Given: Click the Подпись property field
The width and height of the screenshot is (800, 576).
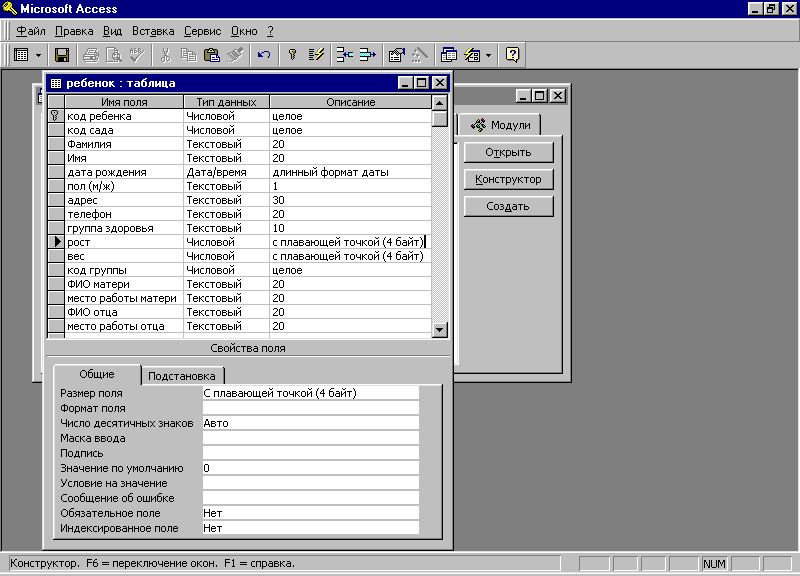Looking at the screenshot, I should pyautogui.click(x=311, y=453).
